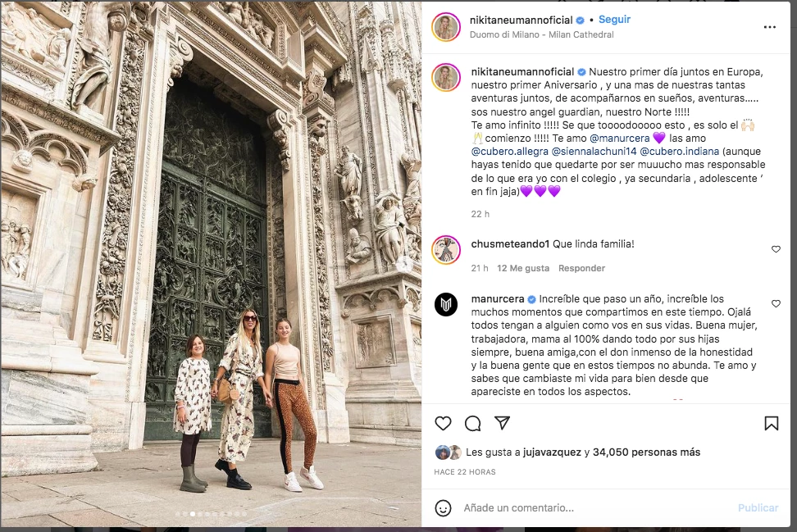Open the @cubero.allegra mention
Image resolution: width=797 pixels, height=532 pixels.
click(510, 152)
